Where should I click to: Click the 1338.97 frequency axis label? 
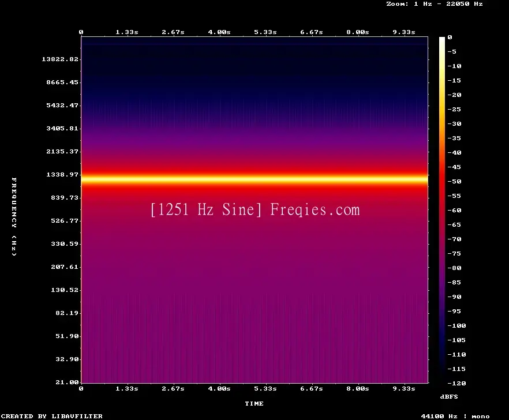[62, 174]
